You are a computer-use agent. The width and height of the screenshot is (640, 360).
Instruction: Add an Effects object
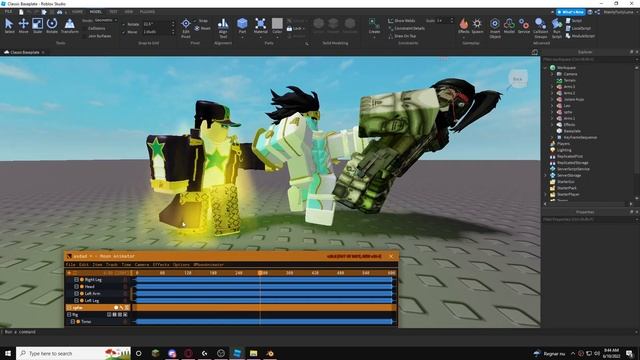[x=464, y=26]
